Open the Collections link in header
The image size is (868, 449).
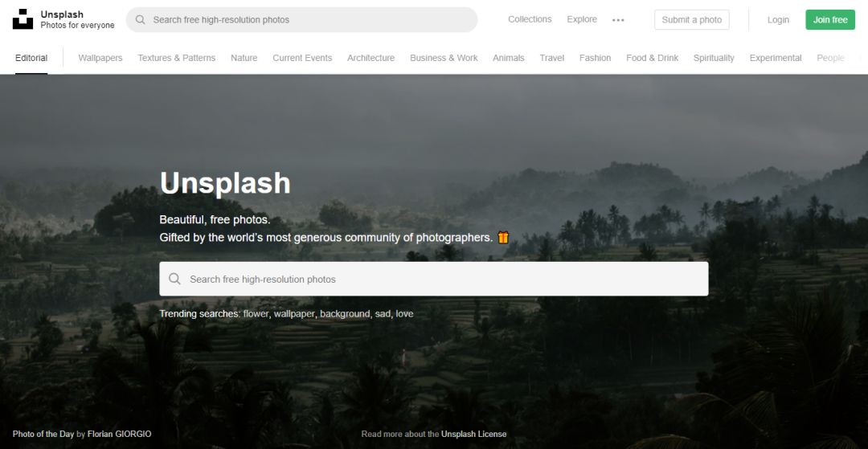pyautogui.click(x=530, y=19)
